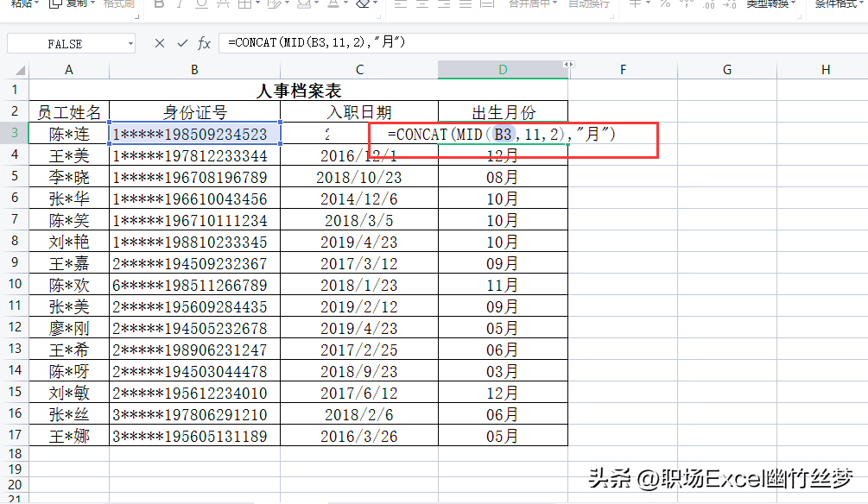Select the cell with name 王*娜
This screenshot has height=504, width=868.
(x=69, y=436)
